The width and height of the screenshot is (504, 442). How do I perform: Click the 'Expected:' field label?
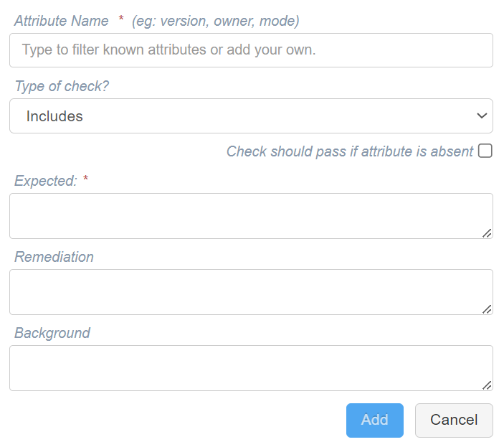[46, 181]
